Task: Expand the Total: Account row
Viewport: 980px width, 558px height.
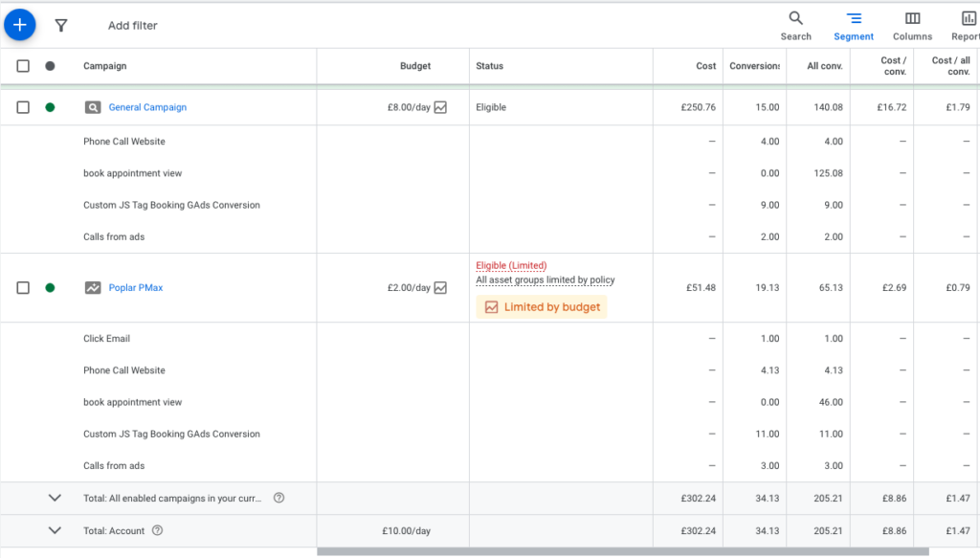Action: click(55, 530)
